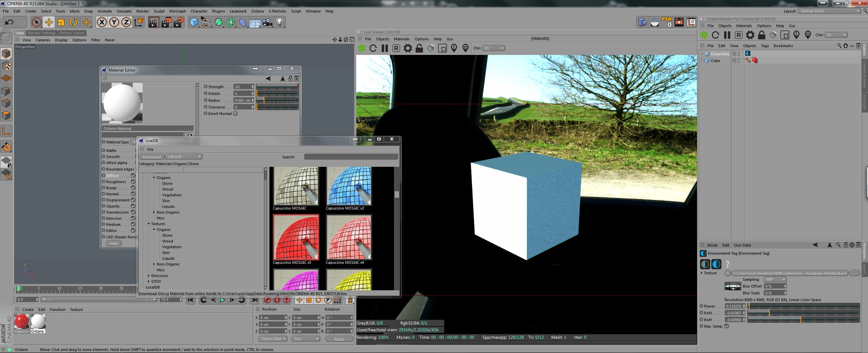868x353 pixels.
Task: Toggle the Roughness channel checkbox
Action: (x=133, y=182)
